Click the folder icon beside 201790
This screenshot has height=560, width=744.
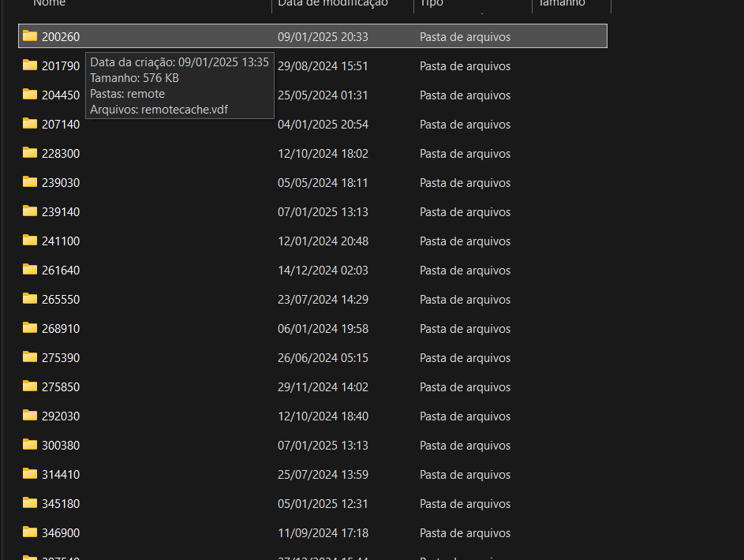click(x=30, y=65)
